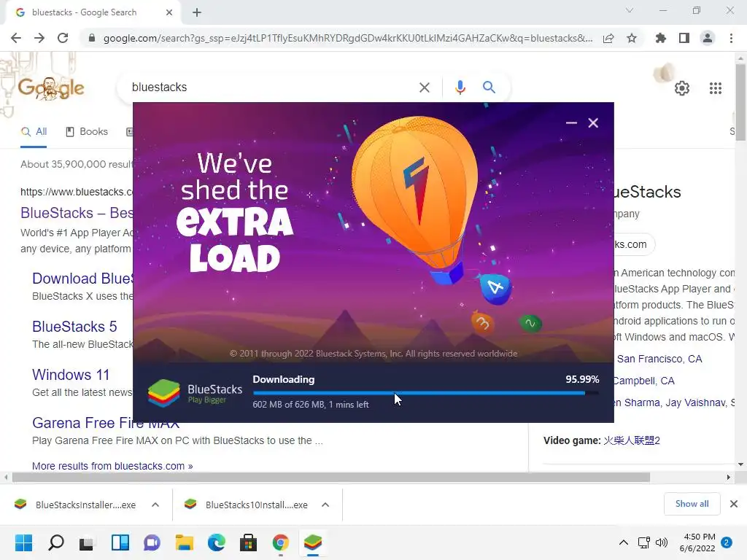Viewport: 747px width, 560px height.
Task: Open the volume tray icon
Action: [x=662, y=542]
